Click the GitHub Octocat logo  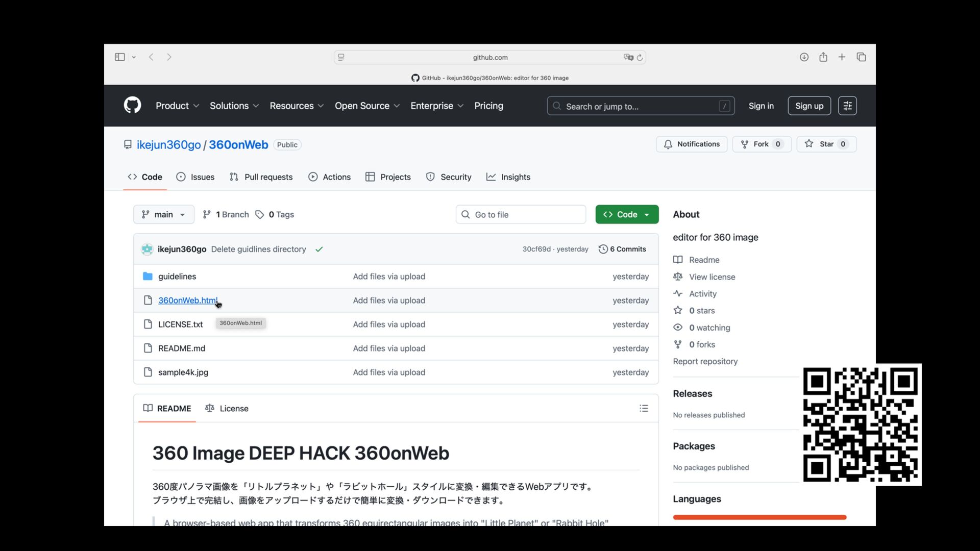click(x=133, y=105)
